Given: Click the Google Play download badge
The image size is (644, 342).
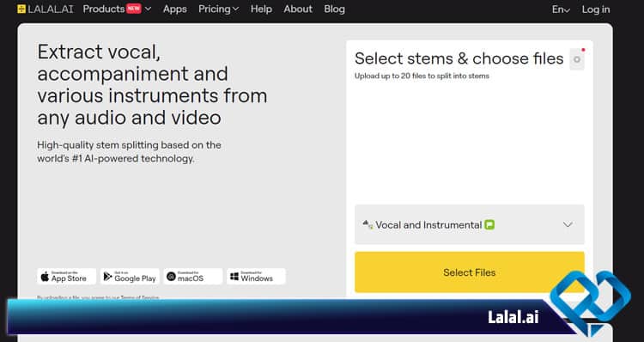Looking at the screenshot, I should (x=130, y=277).
